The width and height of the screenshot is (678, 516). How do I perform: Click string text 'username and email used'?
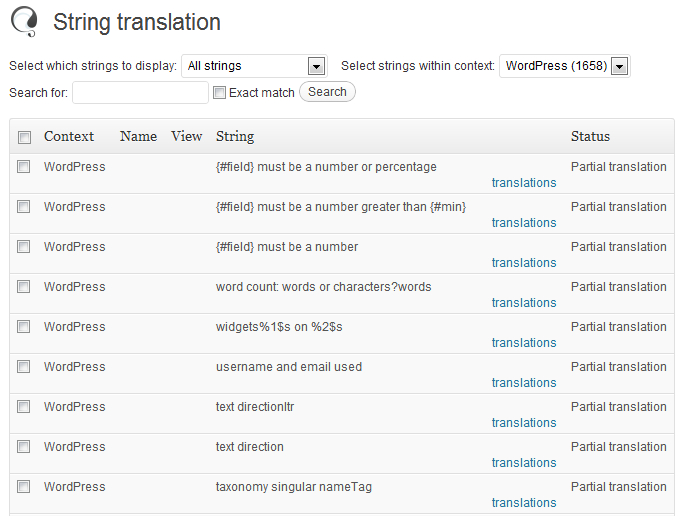pyautogui.click(x=289, y=367)
